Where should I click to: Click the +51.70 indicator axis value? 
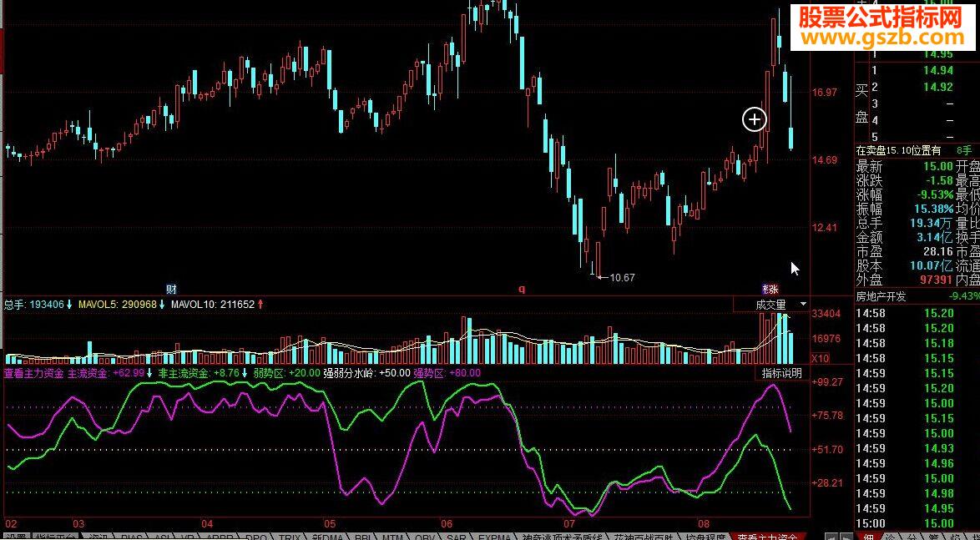[827, 449]
